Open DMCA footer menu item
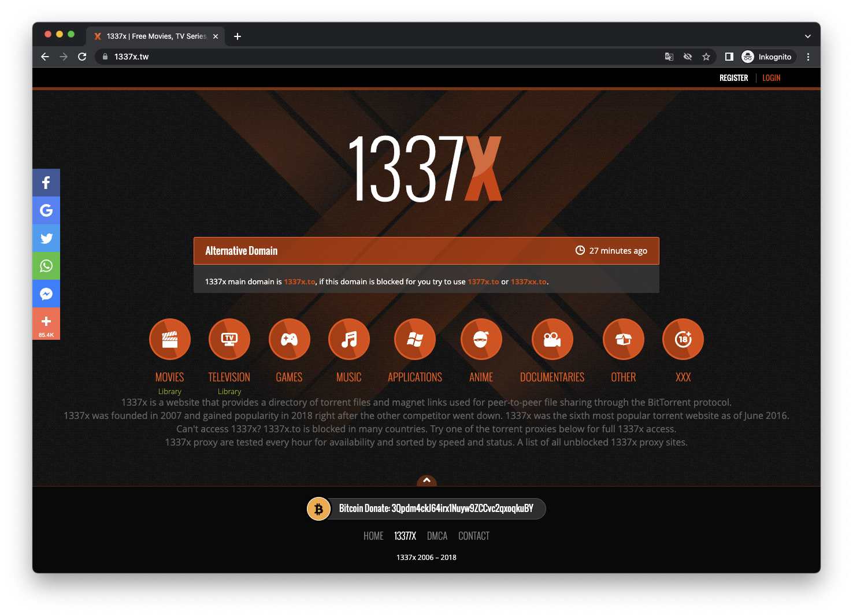This screenshot has height=616, width=853. (437, 536)
